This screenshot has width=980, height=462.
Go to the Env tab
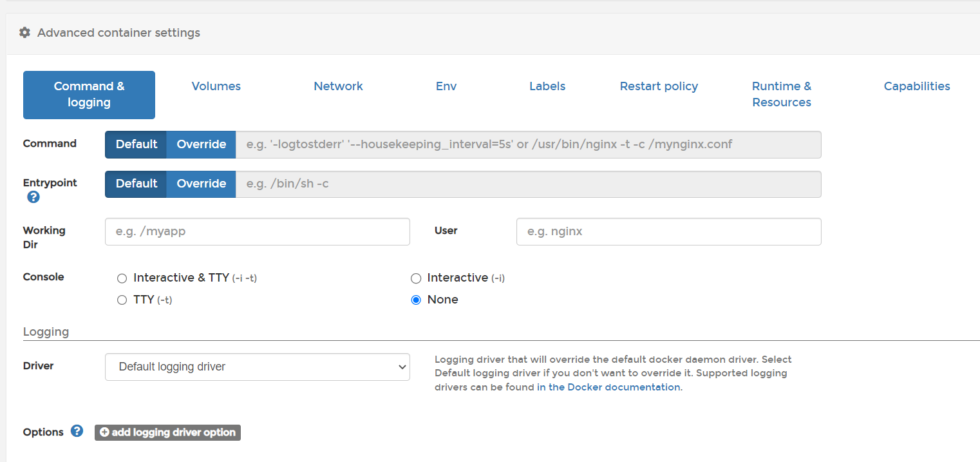446,86
